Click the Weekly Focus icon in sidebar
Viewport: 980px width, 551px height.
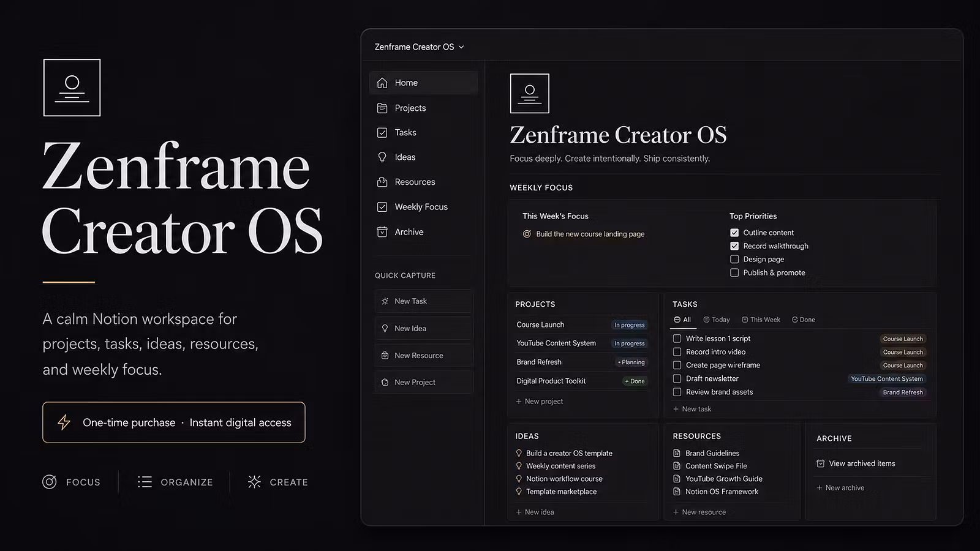click(x=382, y=207)
